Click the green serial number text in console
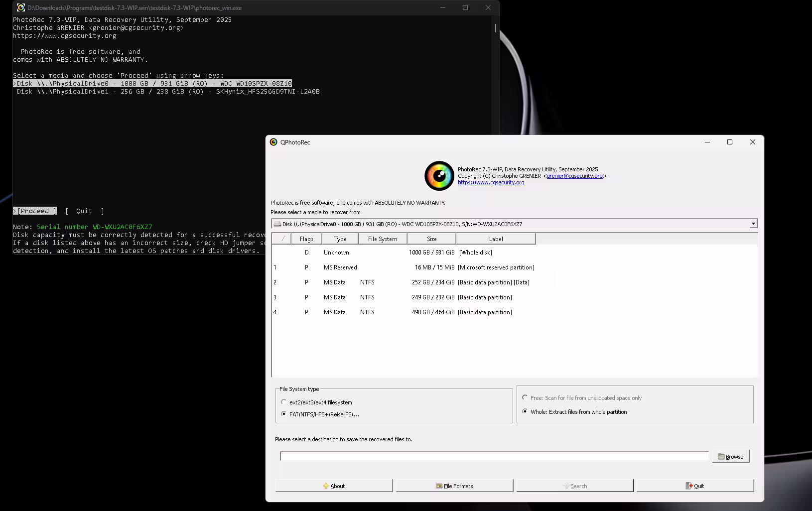Screen dimensions: 812x511 point(95,227)
